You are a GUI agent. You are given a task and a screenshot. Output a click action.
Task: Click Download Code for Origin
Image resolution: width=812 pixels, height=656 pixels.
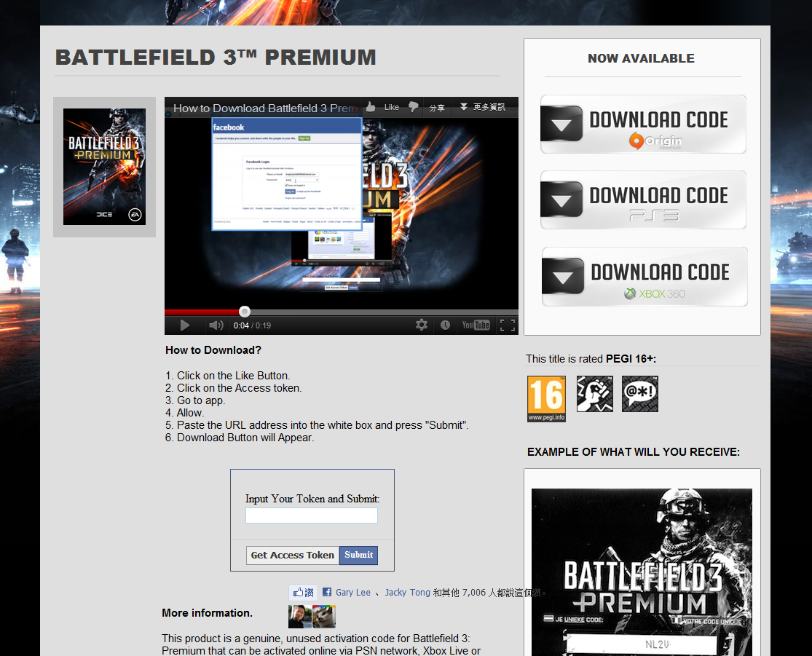point(643,125)
